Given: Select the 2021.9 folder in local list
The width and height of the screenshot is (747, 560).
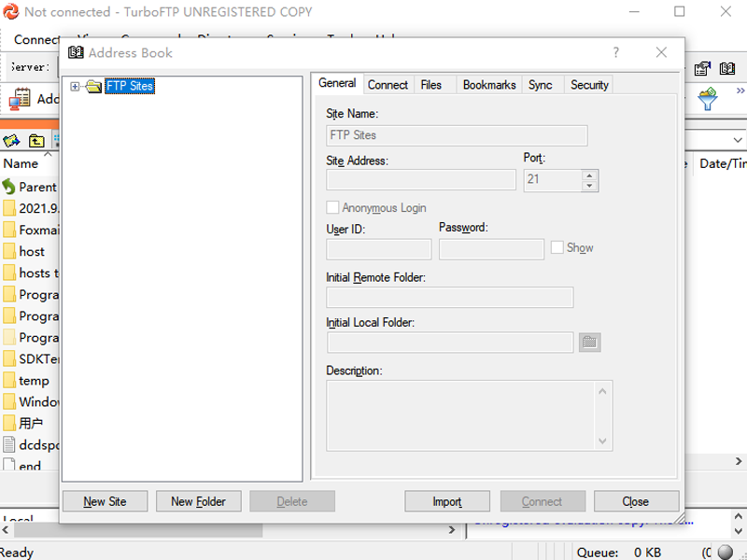Looking at the screenshot, I should 31,208.
